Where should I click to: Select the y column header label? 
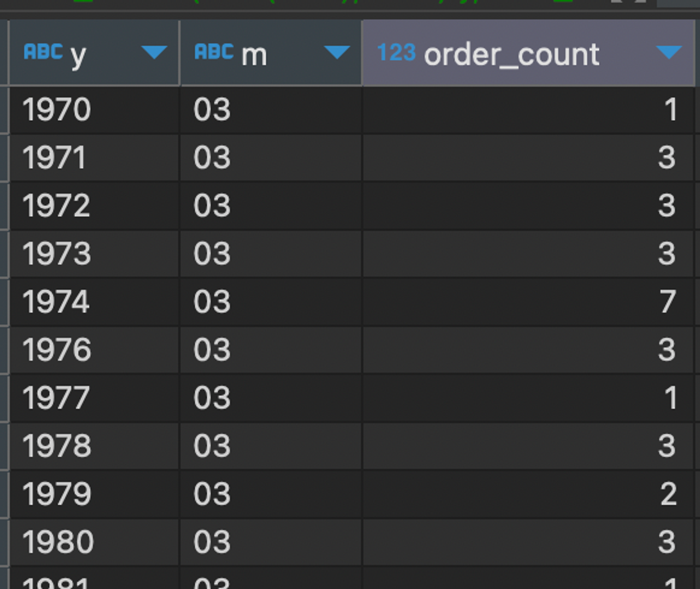[78, 56]
